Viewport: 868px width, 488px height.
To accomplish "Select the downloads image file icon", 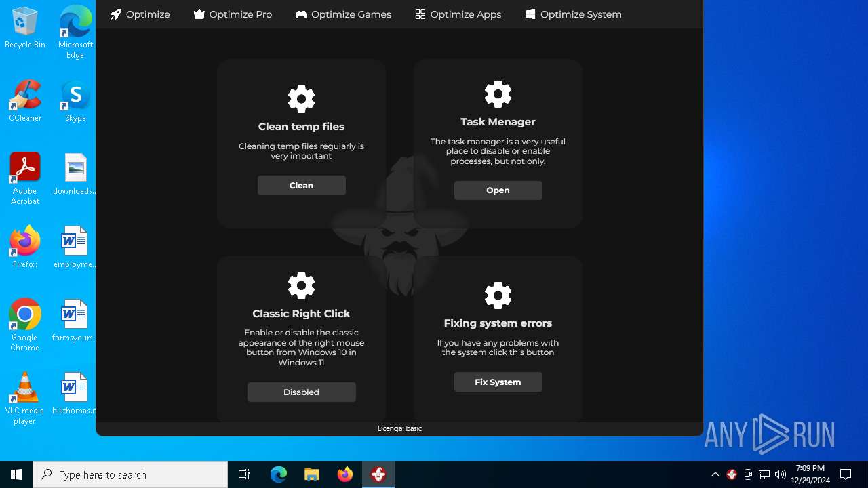I will coord(75,174).
